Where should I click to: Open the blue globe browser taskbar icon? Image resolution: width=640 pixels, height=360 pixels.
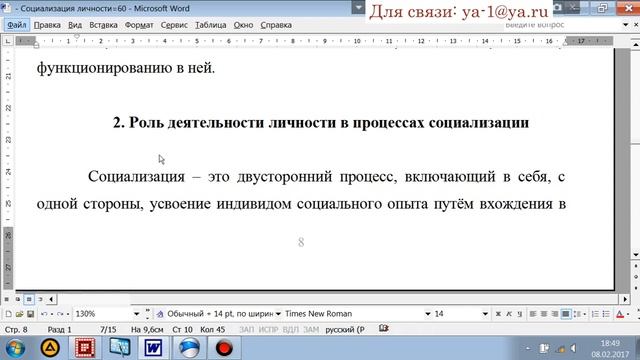(189, 348)
